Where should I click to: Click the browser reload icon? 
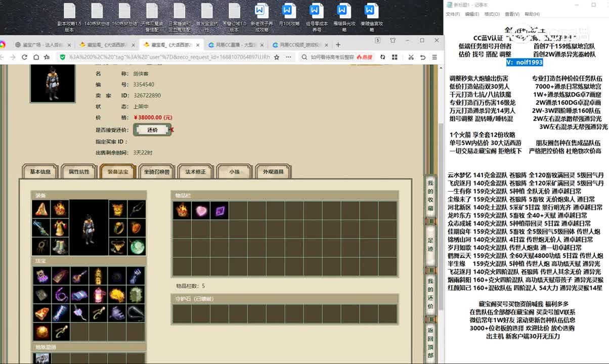(24, 57)
